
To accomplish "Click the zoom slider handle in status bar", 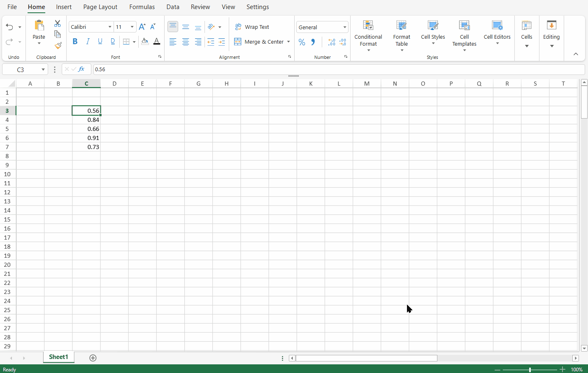I will [530, 370].
